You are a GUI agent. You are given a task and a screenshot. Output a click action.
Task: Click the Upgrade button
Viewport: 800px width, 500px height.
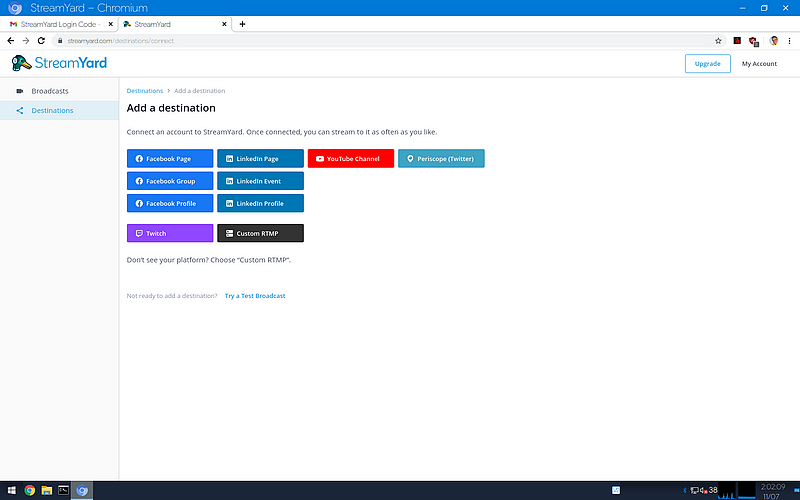click(x=707, y=64)
